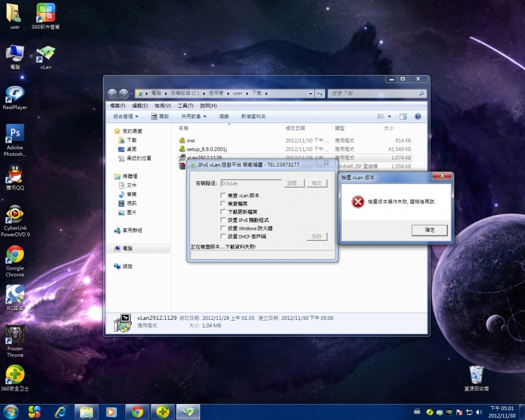The width and height of the screenshot is (525, 420).
Task: Open the 共用對象 dropdown menu
Action: [193, 116]
